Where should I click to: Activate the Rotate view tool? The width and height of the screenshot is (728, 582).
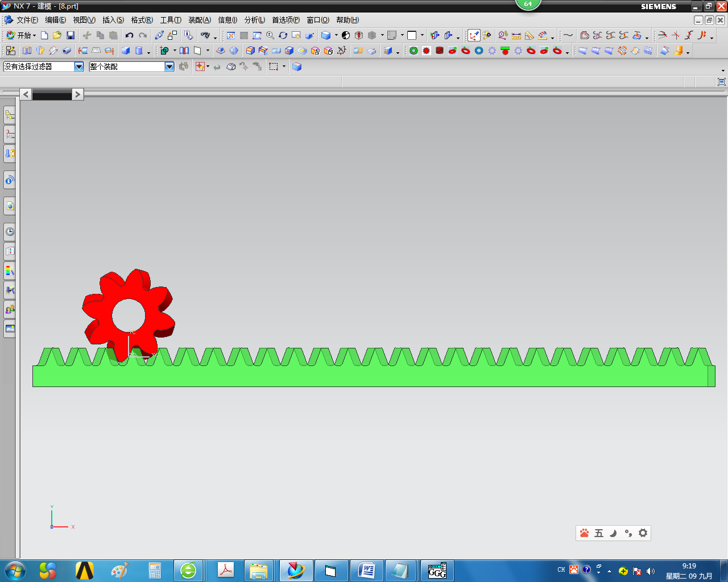[x=283, y=35]
